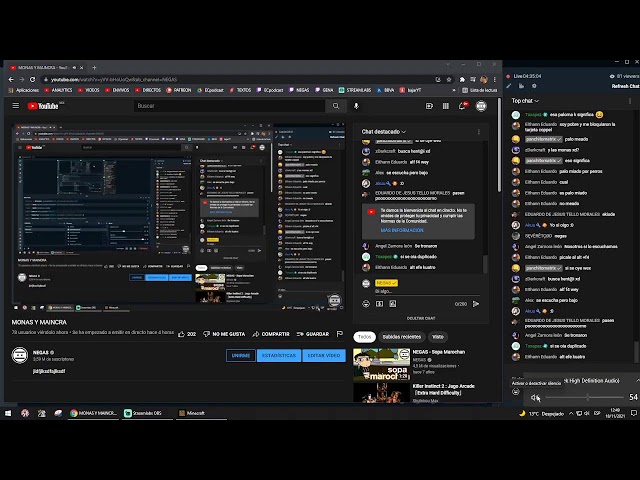Expand the audio device list chevron
640x480 pixels.
[637, 380]
